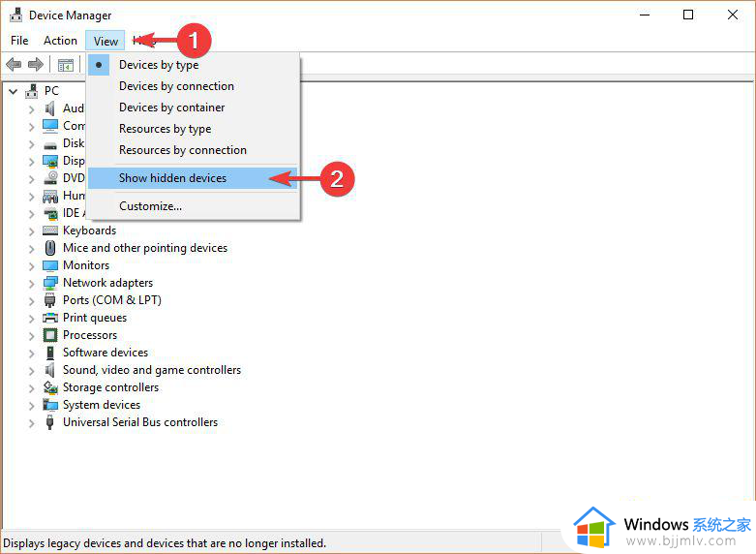Expand the Monitors category
756x554 pixels.
(x=31, y=266)
